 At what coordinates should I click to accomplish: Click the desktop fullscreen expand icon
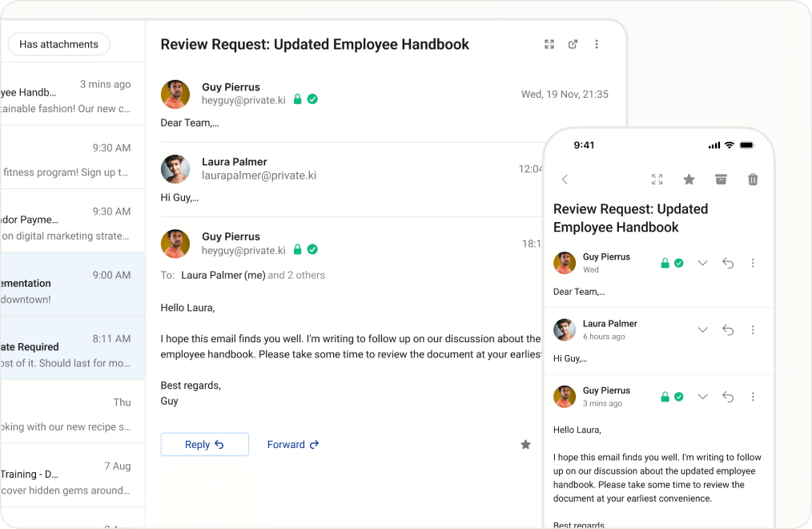tap(549, 44)
